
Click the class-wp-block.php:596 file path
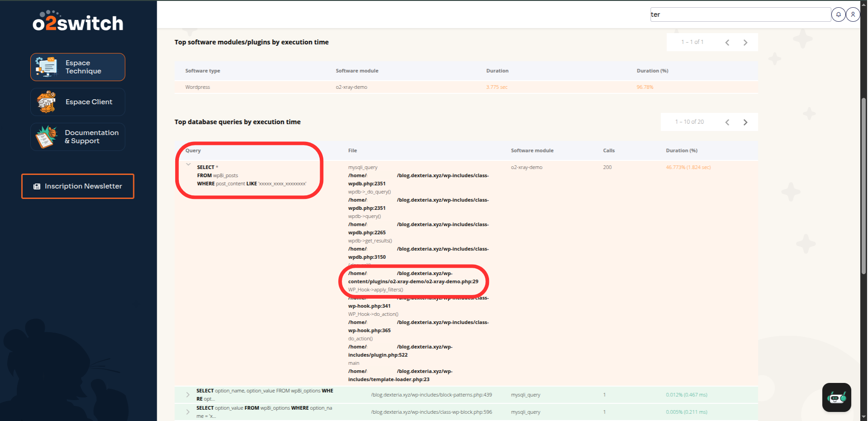pos(432,412)
